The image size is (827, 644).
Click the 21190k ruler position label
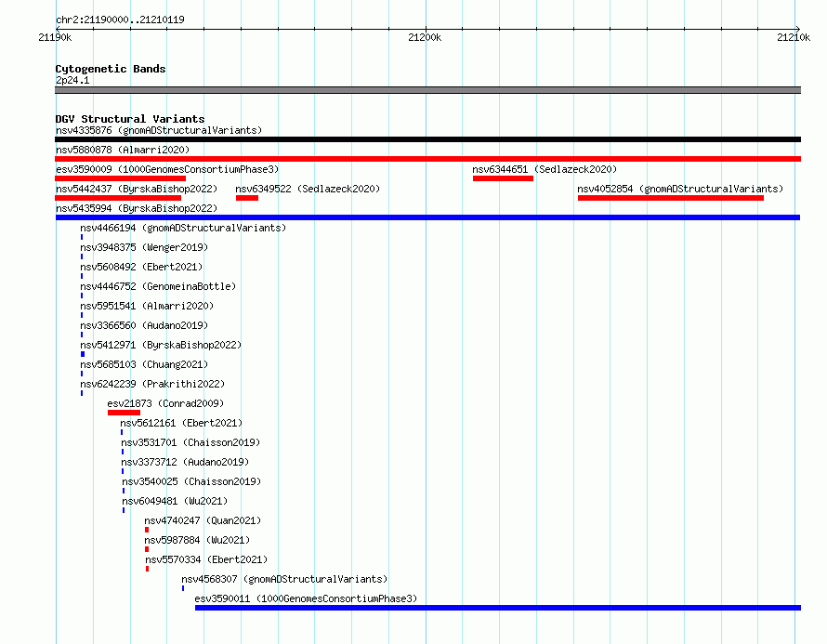(x=55, y=37)
